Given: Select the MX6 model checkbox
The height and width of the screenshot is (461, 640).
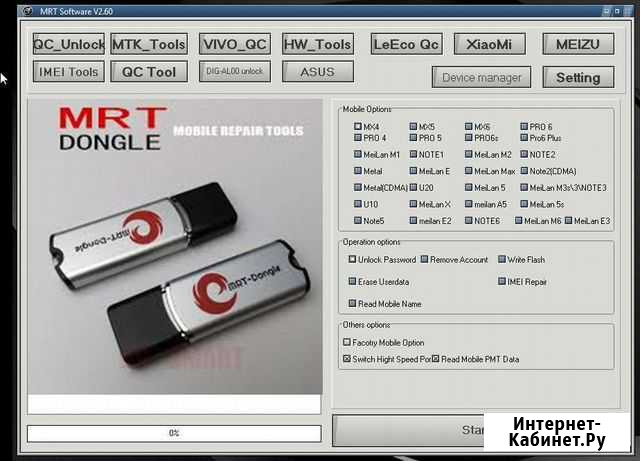Looking at the screenshot, I should (469, 127).
